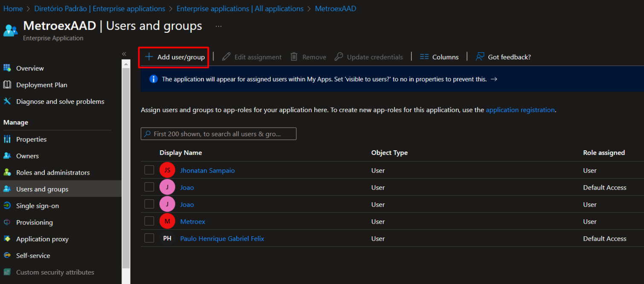644x284 pixels.
Task: Open Diretório Padrão Enterprise applications breadcrumb
Action: tap(99, 9)
